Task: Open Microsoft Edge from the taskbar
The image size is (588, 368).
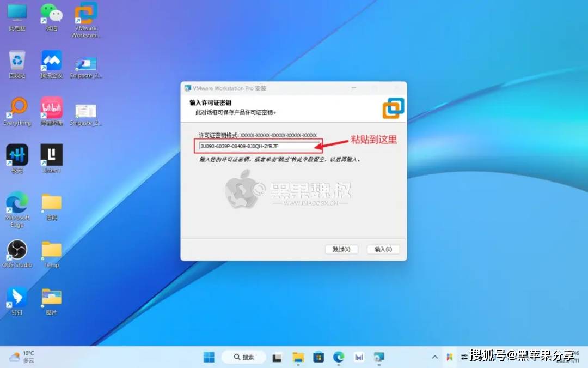Action: point(339,357)
